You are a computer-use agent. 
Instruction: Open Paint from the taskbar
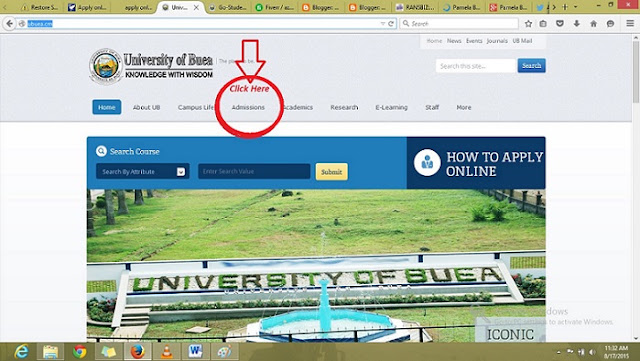click(224, 352)
